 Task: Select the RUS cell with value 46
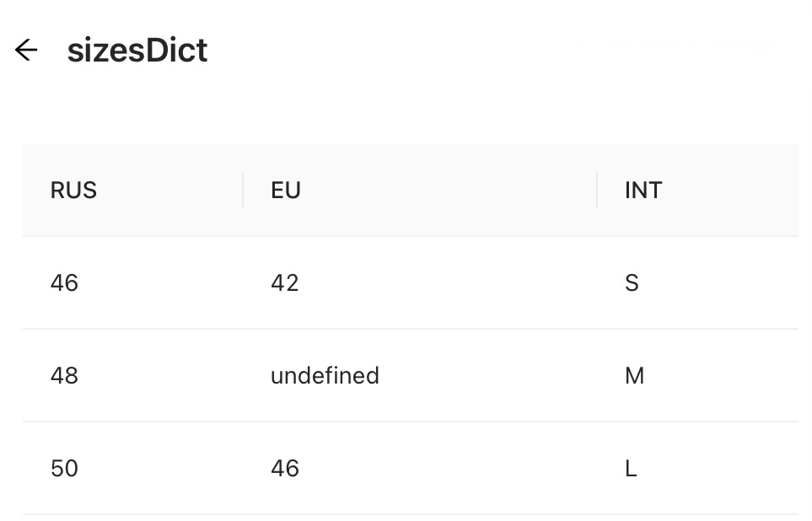(x=65, y=283)
